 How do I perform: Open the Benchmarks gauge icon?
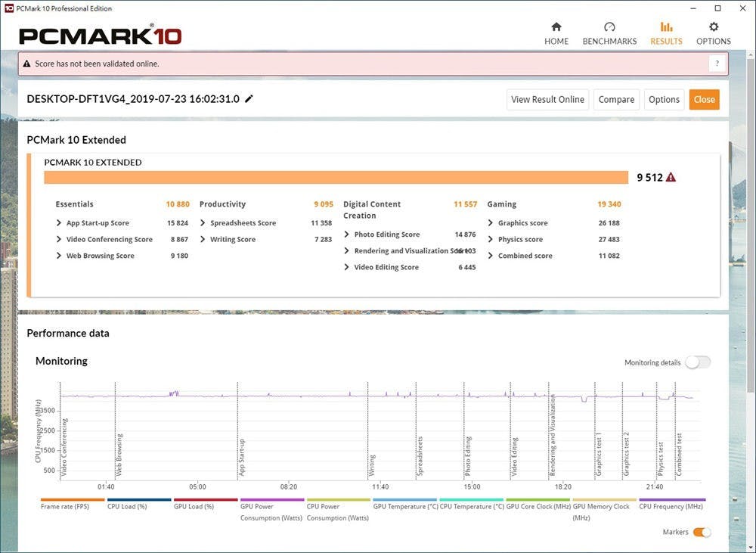[x=609, y=27]
